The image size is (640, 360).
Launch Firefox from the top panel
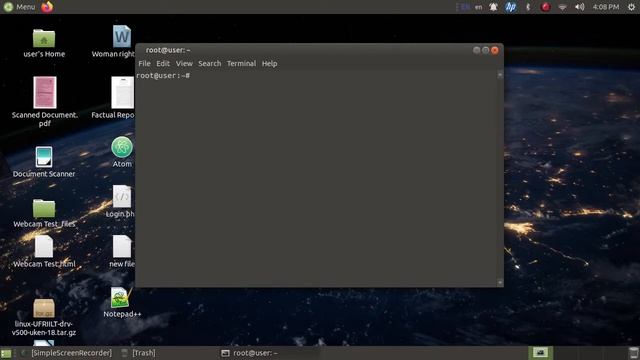tap(47, 7)
